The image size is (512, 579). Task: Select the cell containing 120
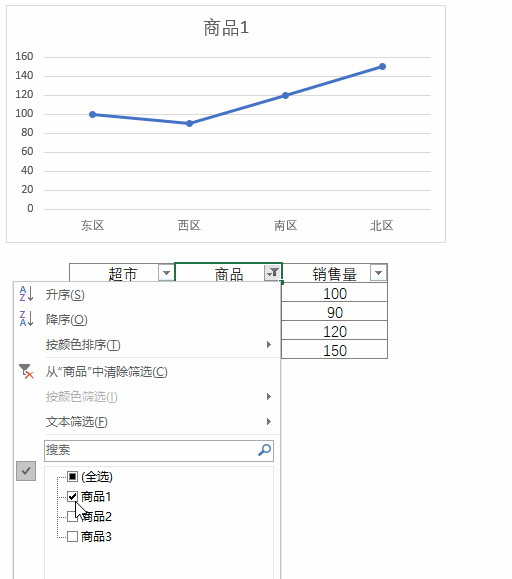334,331
